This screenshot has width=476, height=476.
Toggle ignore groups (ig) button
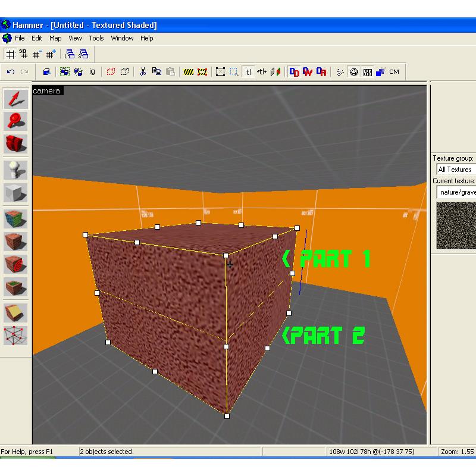92,72
